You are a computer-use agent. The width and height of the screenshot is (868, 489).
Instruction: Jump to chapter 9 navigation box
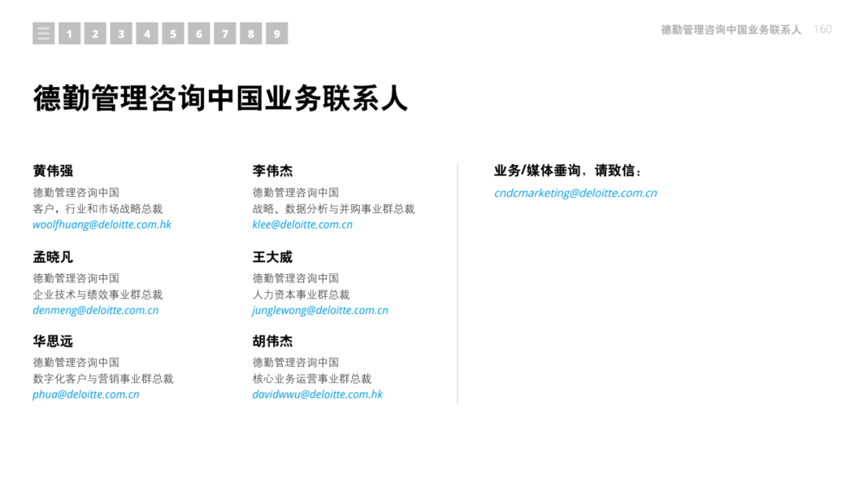click(x=276, y=33)
